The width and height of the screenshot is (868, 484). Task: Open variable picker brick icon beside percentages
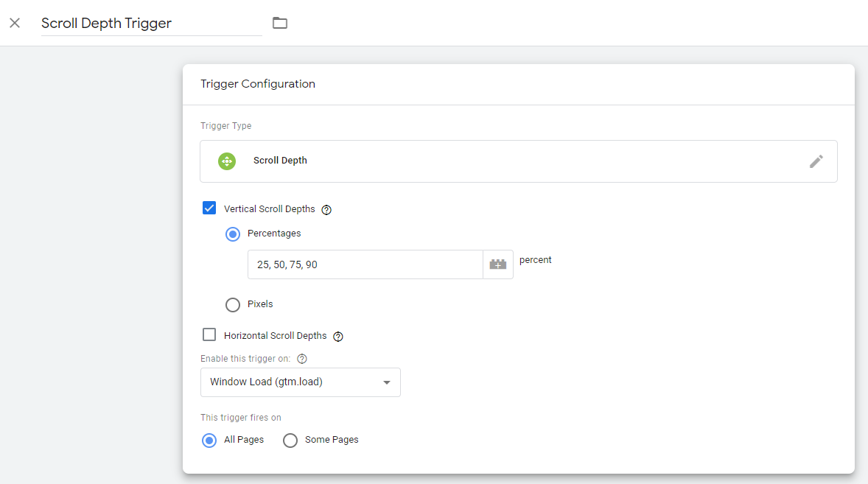point(498,264)
